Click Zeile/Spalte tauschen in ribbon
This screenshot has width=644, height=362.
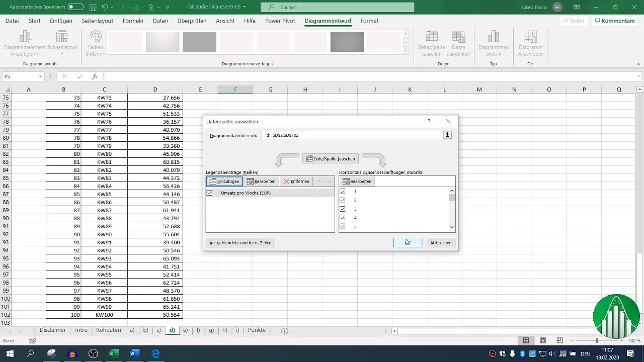click(x=432, y=43)
